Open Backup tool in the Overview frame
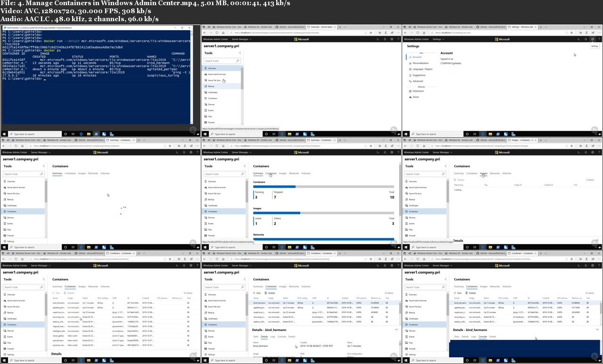Image resolution: width=603 pixels, height=364 pixels. pyautogui.click(x=222, y=86)
